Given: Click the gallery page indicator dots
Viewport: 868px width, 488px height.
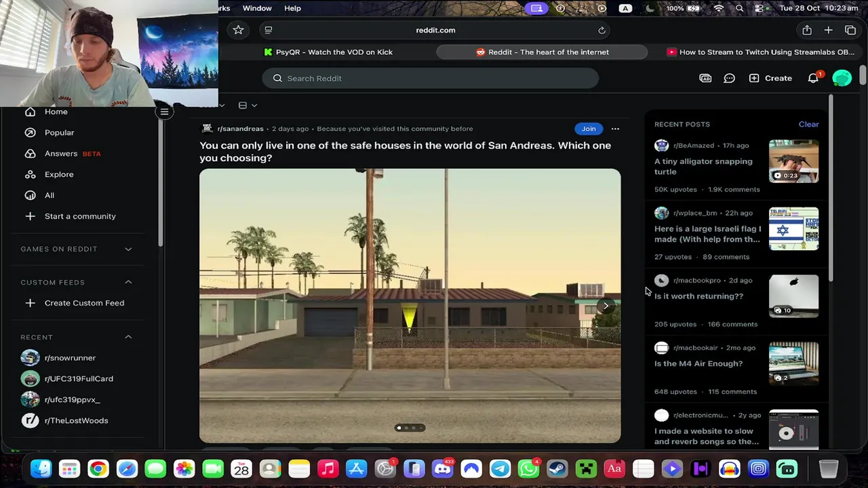Looking at the screenshot, I should [x=410, y=428].
